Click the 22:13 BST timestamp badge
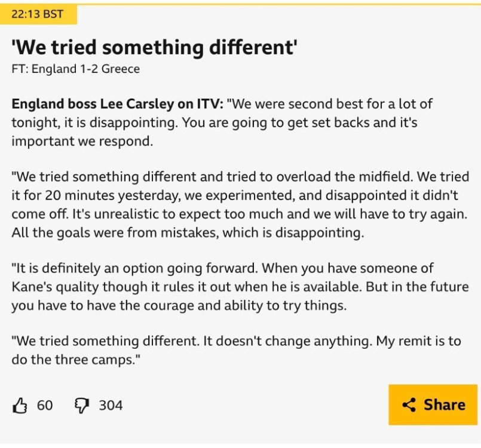481x448 pixels. pyautogui.click(x=38, y=14)
